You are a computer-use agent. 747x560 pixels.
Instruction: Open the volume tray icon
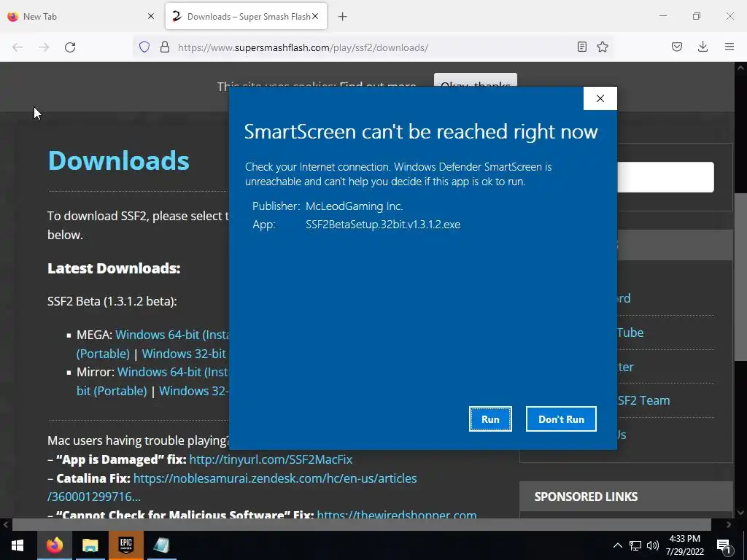(653, 545)
